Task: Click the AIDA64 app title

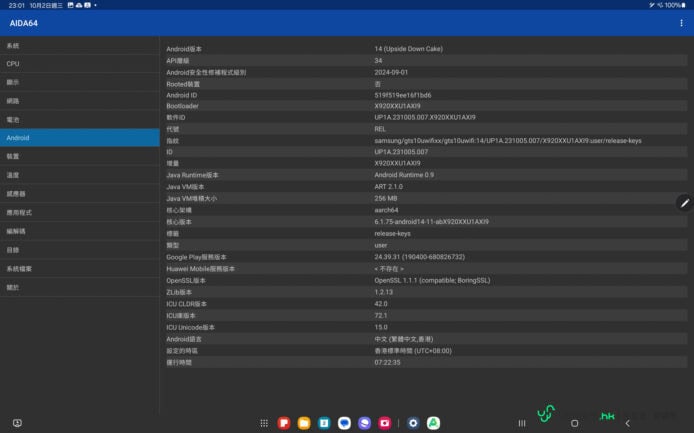Action: click(x=23, y=23)
